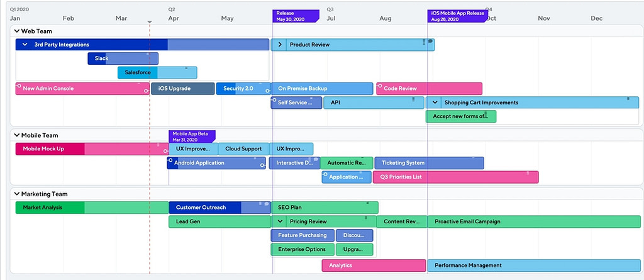The height and width of the screenshot is (280, 644).
Task: Click the grip handle on Q3 Priorities List
Action: 528,174
